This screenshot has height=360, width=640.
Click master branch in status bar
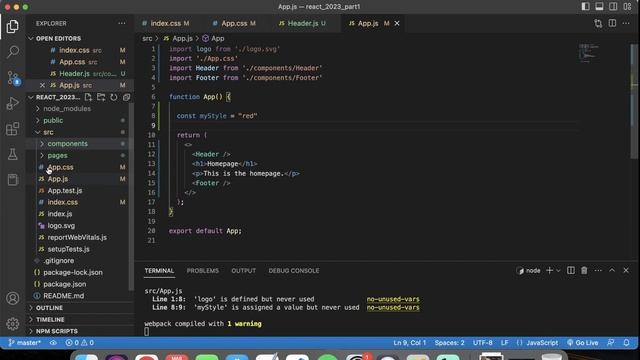point(24,343)
